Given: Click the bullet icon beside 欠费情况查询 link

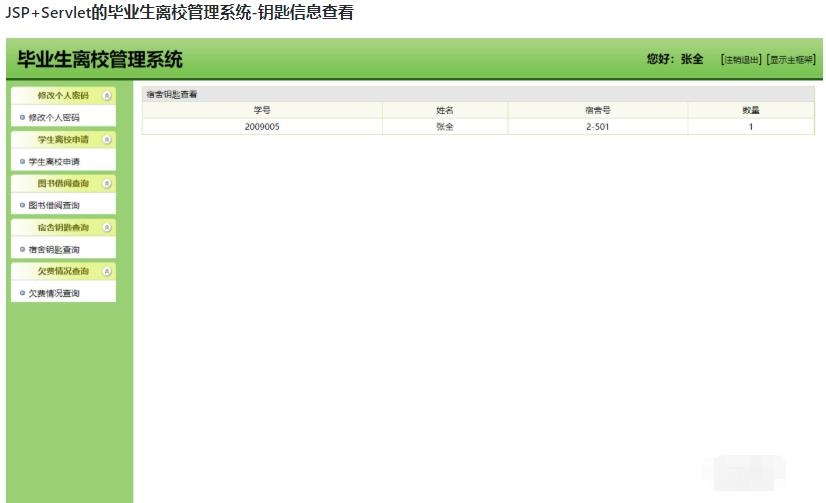Looking at the screenshot, I should click(22, 293).
